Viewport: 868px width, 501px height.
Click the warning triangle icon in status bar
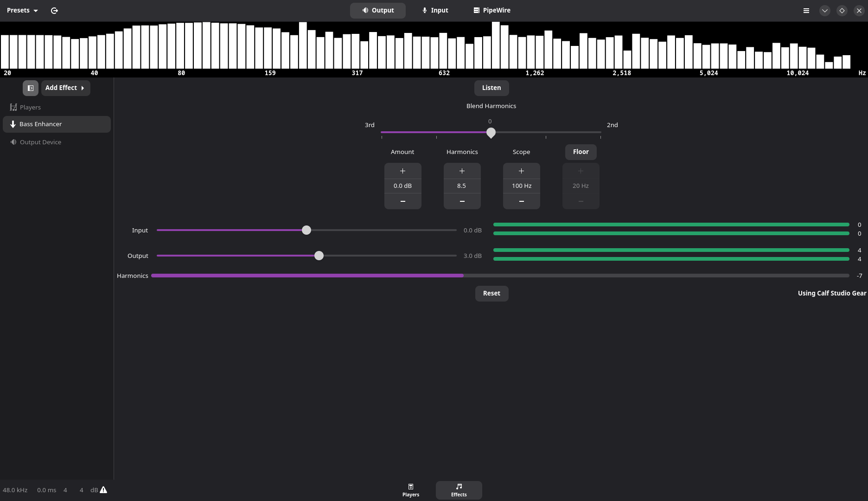click(x=103, y=490)
